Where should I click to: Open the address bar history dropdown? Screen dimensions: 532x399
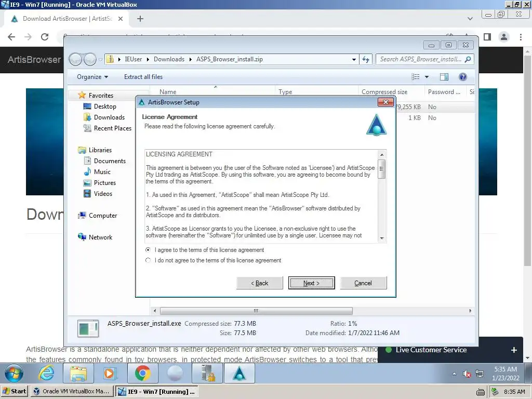(354, 59)
